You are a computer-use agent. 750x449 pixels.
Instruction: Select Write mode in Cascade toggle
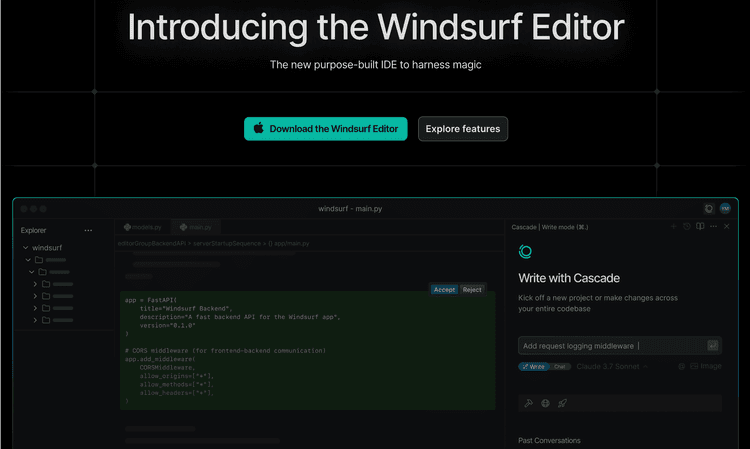(x=534, y=367)
